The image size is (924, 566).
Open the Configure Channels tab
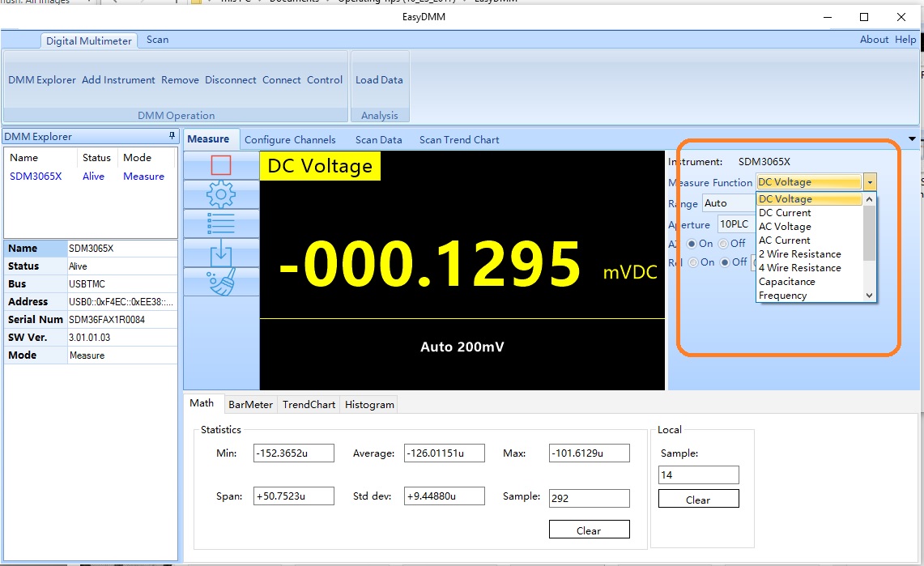click(290, 140)
